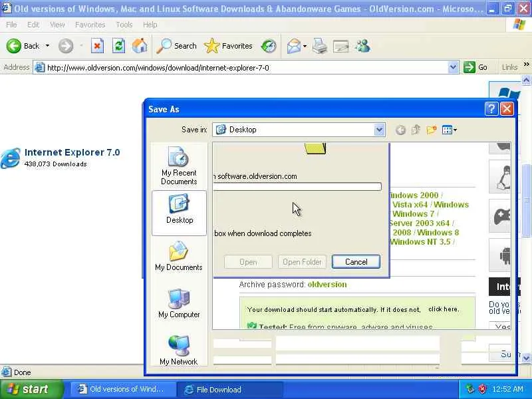This screenshot has height=399, width=532.
Task: Click the vertical scrollbar thumb
Action: [x=526, y=201]
